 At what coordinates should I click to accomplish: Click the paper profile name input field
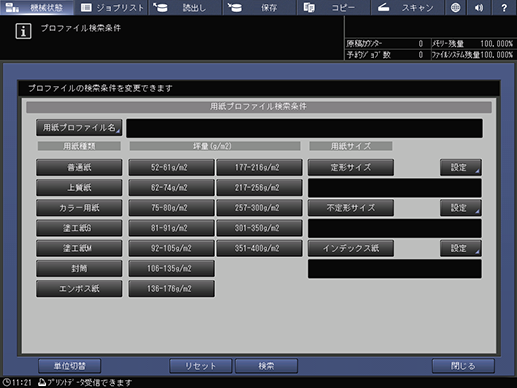point(304,128)
